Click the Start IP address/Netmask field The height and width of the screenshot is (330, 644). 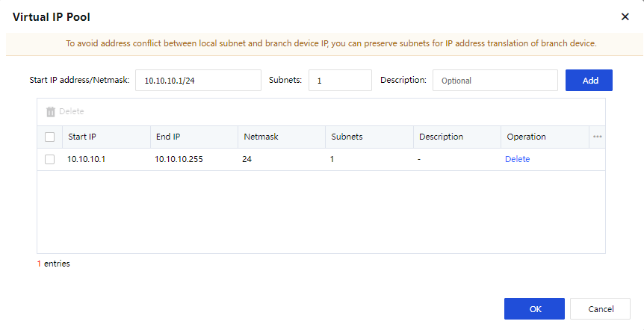coord(197,80)
